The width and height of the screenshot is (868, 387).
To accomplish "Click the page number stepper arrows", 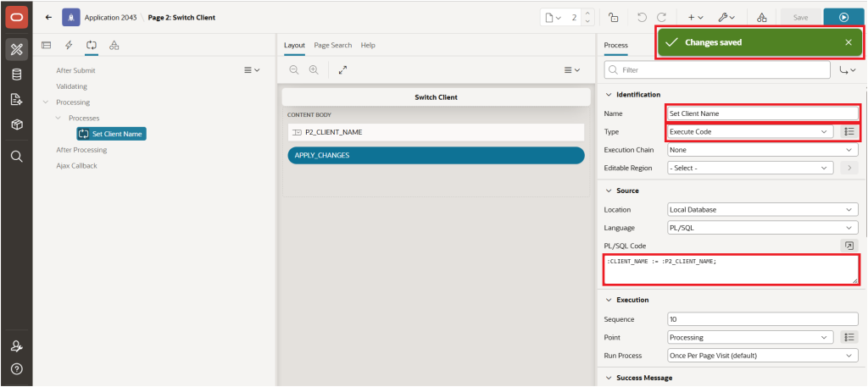I will click(x=588, y=18).
